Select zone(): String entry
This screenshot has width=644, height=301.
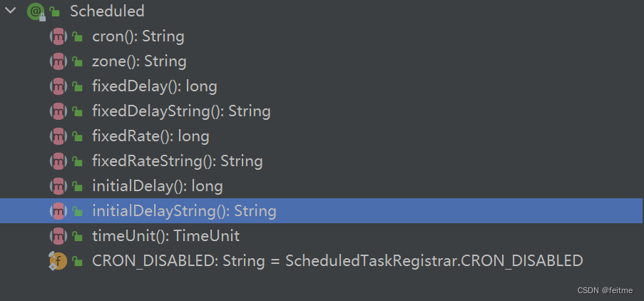139,61
